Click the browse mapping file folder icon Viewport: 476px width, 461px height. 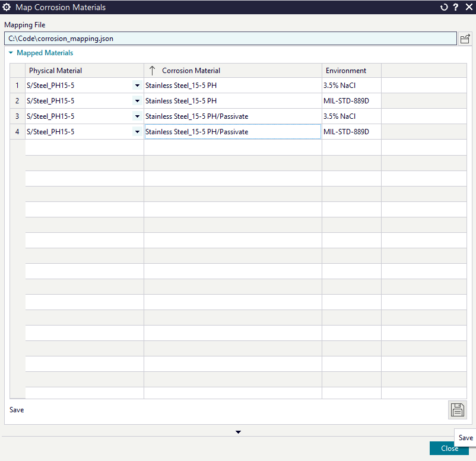pyautogui.click(x=465, y=39)
